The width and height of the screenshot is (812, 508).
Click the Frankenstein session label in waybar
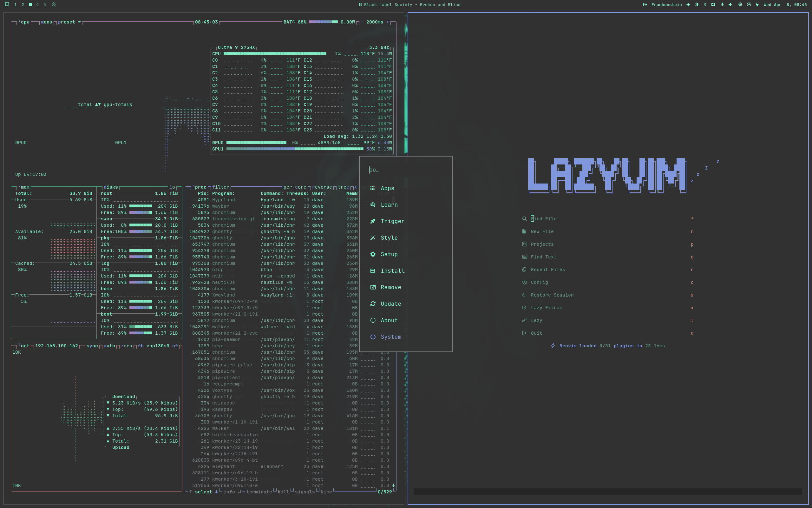[x=666, y=5]
